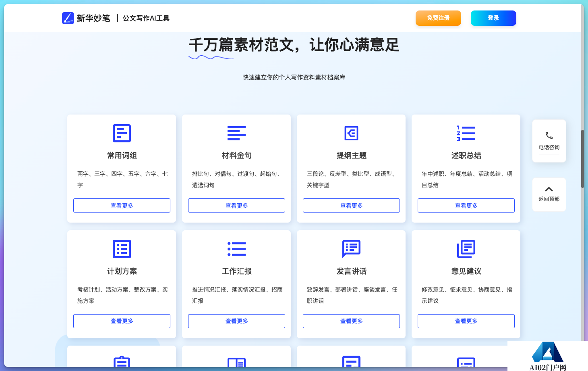Click the 提纲主题 card icon

coord(351,133)
